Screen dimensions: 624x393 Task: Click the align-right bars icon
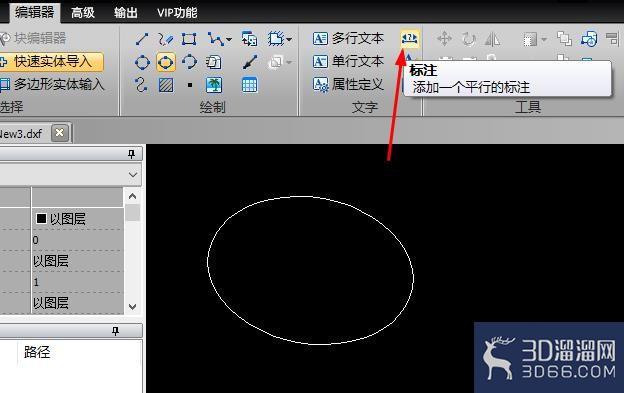tap(613, 39)
